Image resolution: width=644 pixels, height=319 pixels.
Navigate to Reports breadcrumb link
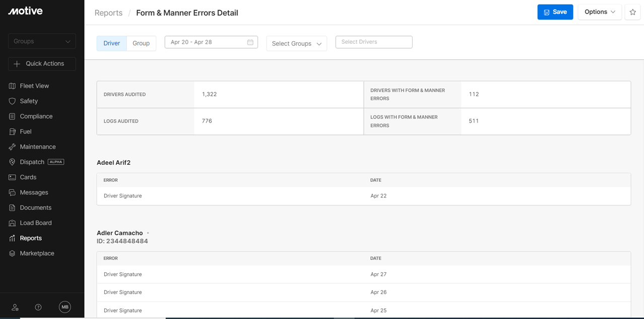[x=109, y=13]
